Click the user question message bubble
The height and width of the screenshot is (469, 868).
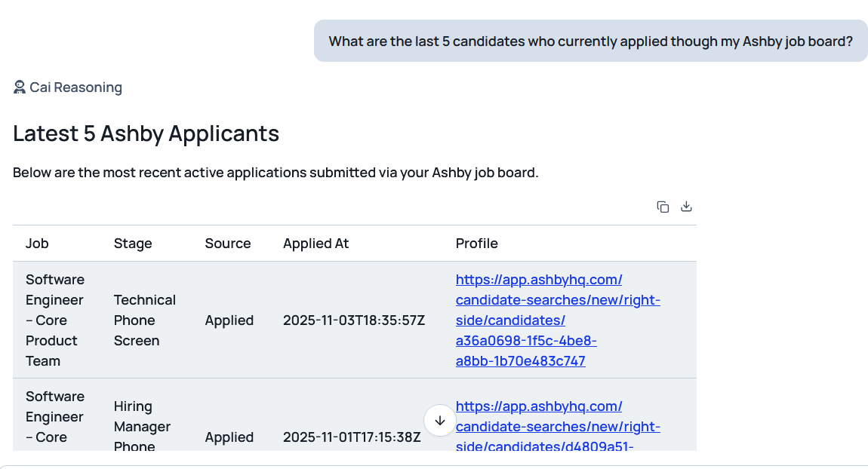tap(590, 41)
